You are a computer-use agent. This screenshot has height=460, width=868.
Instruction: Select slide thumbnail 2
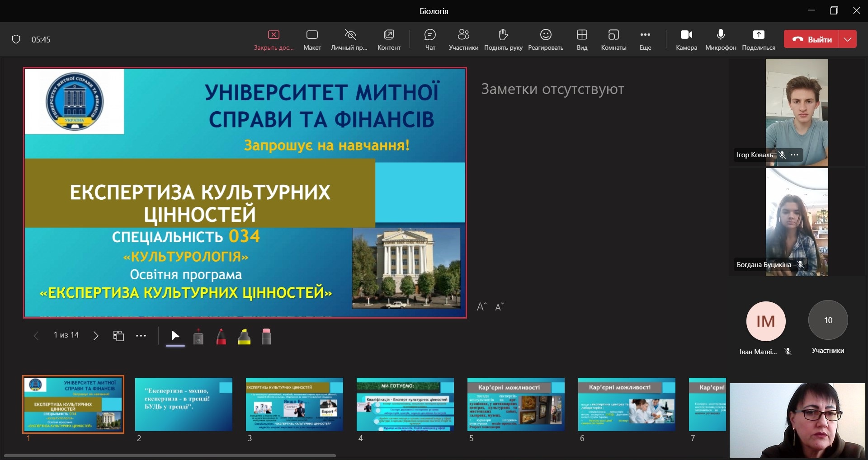(184, 404)
